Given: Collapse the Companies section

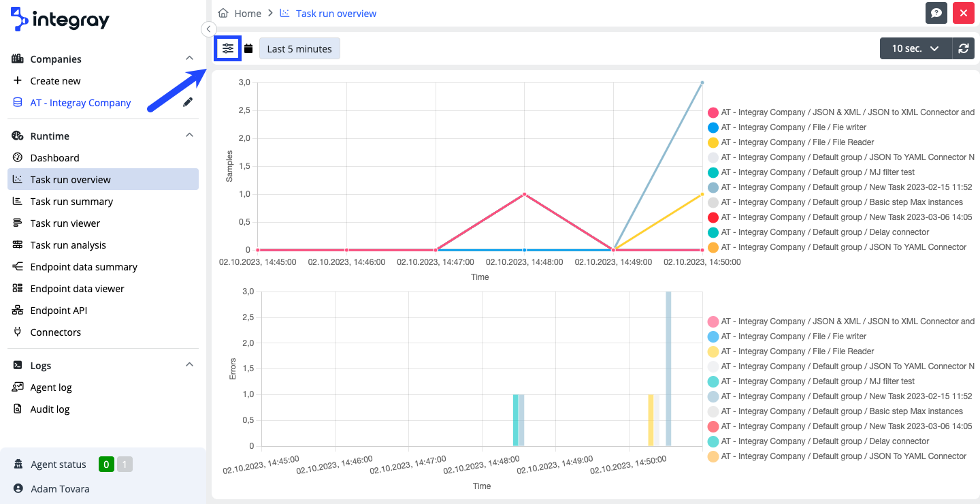Looking at the screenshot, I should [189, 59].
